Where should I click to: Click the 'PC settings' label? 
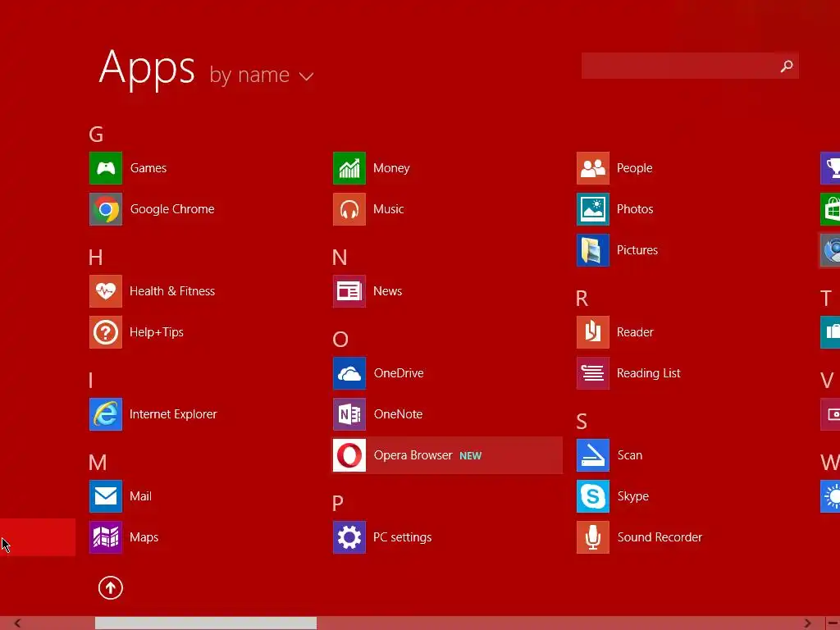402,537
